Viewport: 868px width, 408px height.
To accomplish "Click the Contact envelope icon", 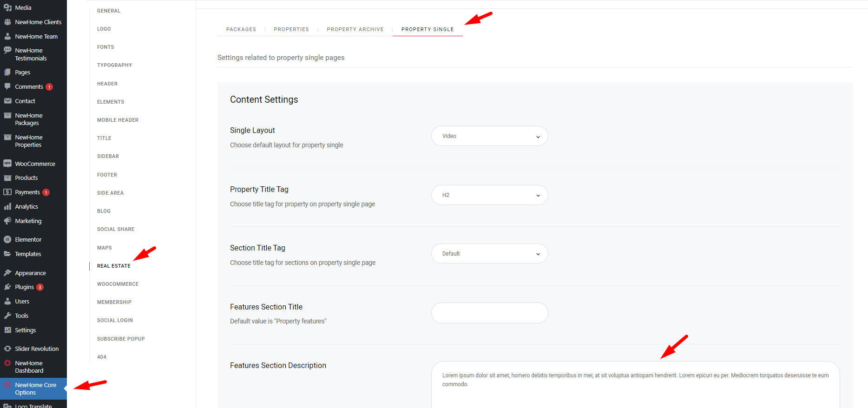I will [x=7, y=101].
